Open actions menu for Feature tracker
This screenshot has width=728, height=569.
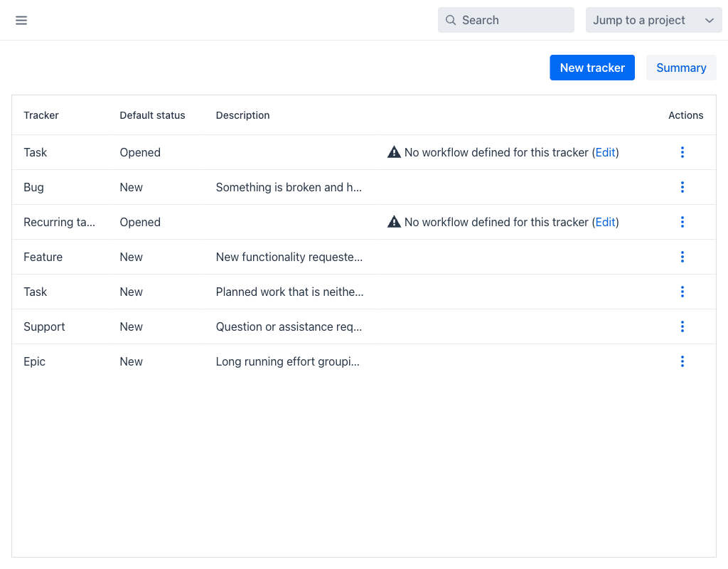[682, 257]
